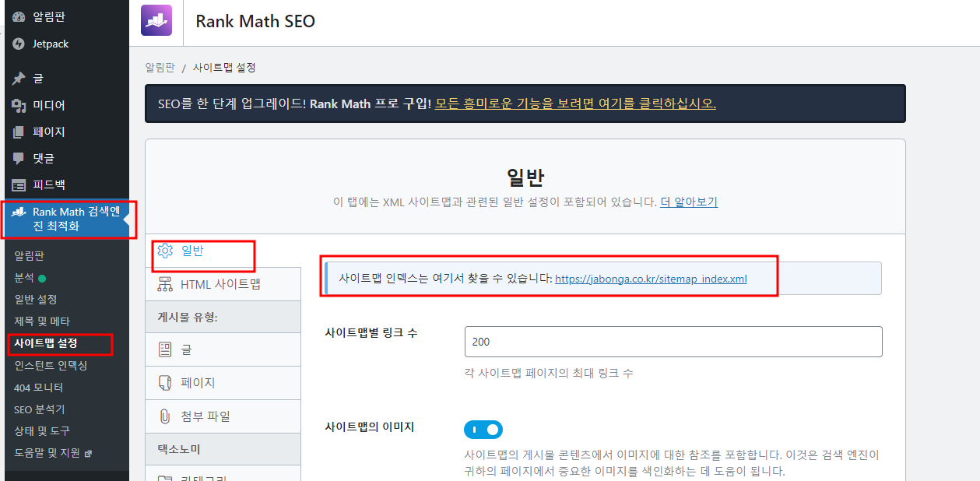This screenshot has width=980, height=481.
Task: Click the 더 알아보기 link
Action: (689, 202)
